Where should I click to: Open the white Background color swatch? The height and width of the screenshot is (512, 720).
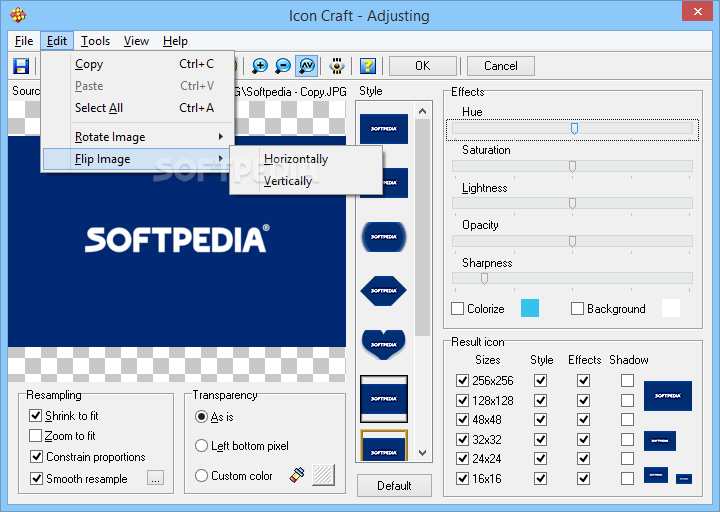671,308
